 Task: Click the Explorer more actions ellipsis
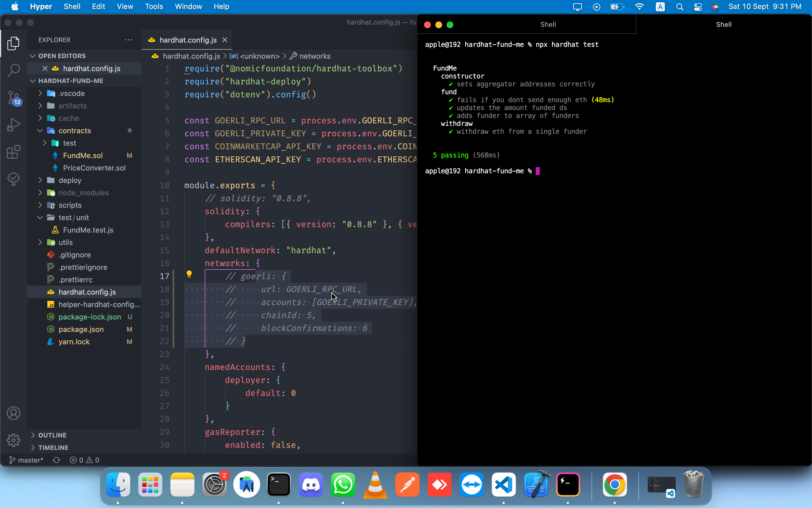click(129, 40)
